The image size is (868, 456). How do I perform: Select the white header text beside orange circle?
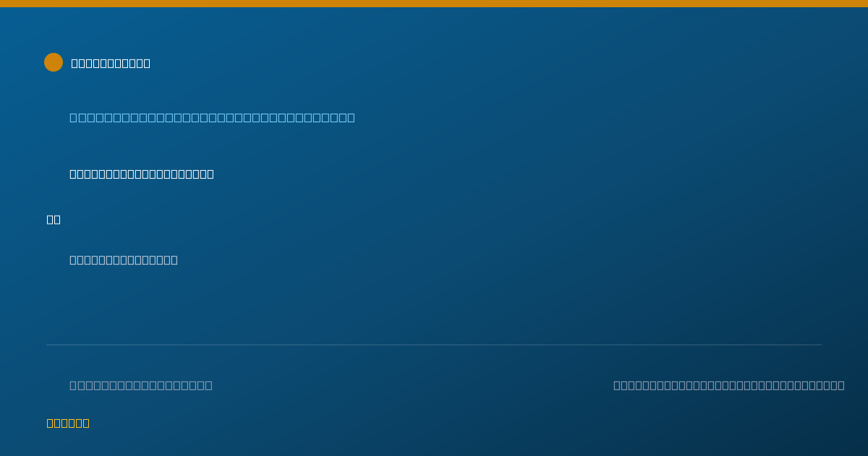pos(111,63)
